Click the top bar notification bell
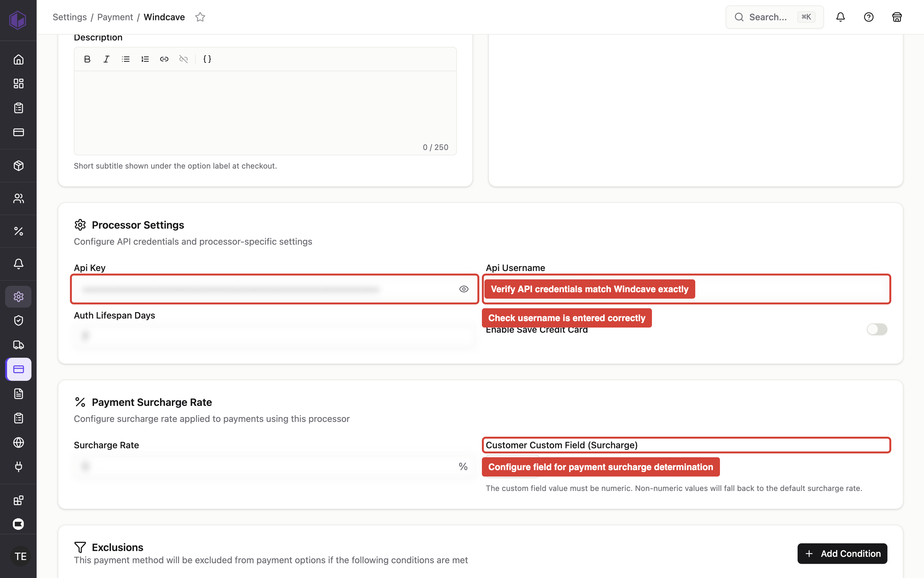This screenshot has height=578, width=924. point(840,17)
